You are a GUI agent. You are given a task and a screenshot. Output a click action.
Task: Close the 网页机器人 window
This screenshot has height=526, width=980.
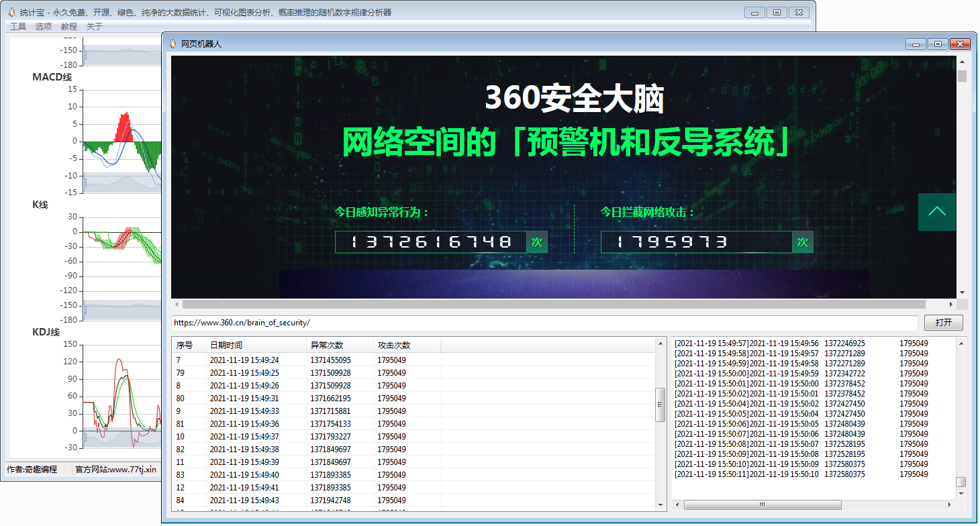point(961,44)
